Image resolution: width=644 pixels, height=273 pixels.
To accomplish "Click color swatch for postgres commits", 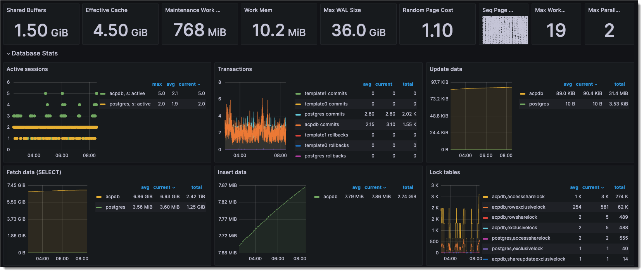I will pyautogui.click(x=298, y=114).
